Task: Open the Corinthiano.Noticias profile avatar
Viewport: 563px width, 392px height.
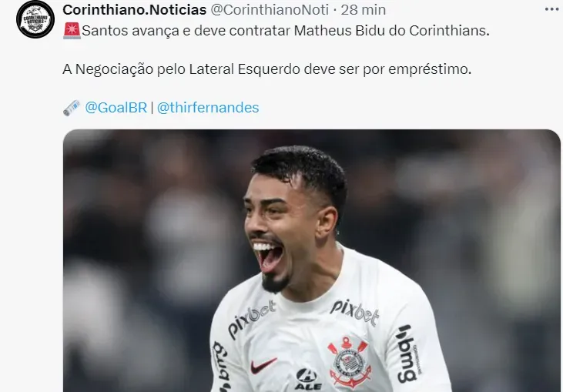Action: click(x=35, y=19)
